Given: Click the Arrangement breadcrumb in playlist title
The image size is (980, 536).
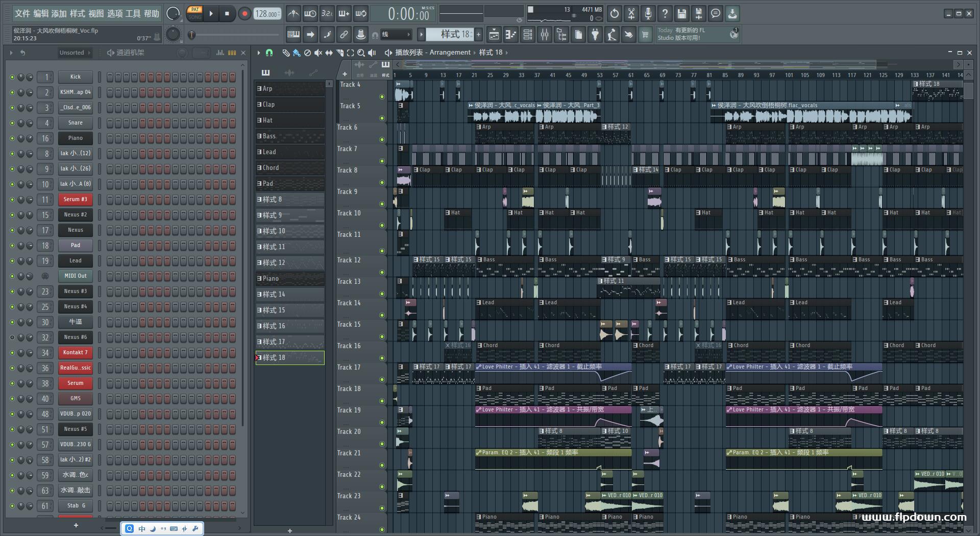Looking at the screenshot, I should point(450,53).
